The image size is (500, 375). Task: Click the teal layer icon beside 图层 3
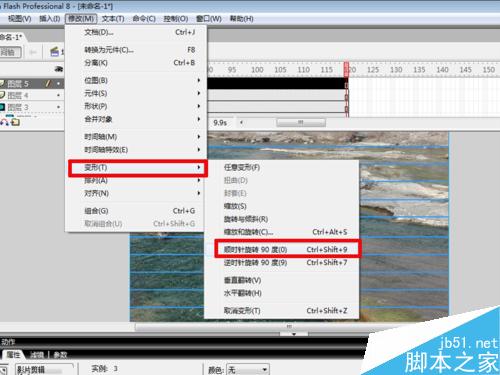3,107
